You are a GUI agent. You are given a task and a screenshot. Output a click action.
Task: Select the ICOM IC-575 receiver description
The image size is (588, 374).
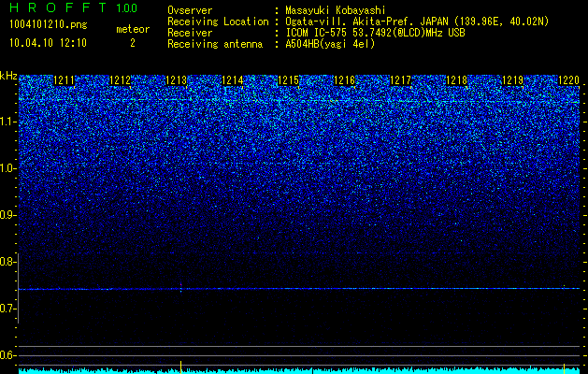coord(376,33)
